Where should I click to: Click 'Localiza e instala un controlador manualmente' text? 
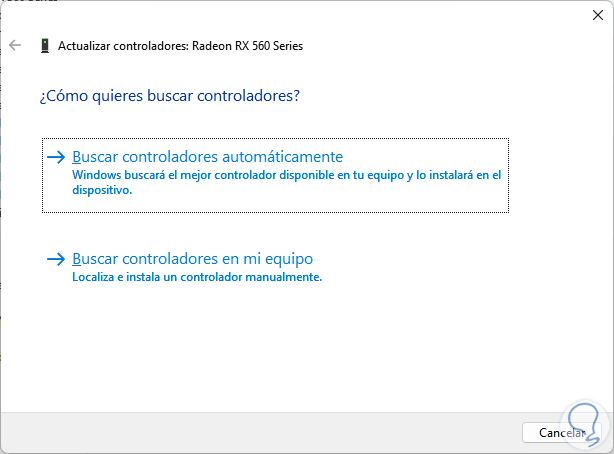pos(197,277)
